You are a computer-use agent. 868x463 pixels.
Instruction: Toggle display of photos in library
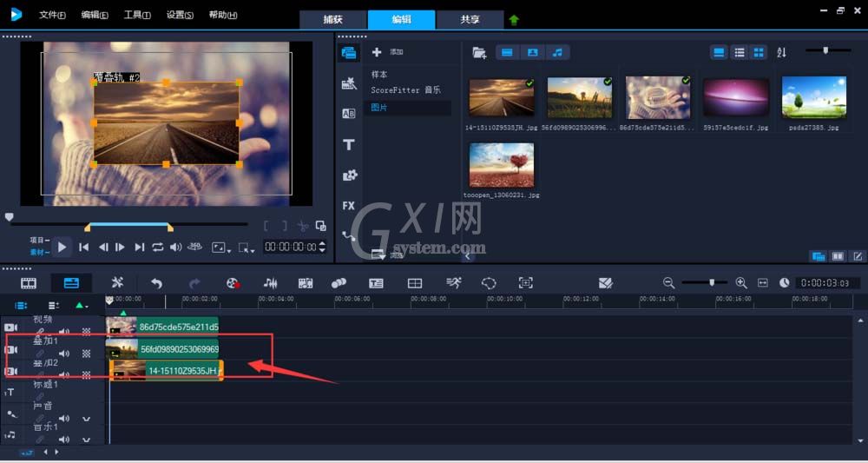(533, 53)
